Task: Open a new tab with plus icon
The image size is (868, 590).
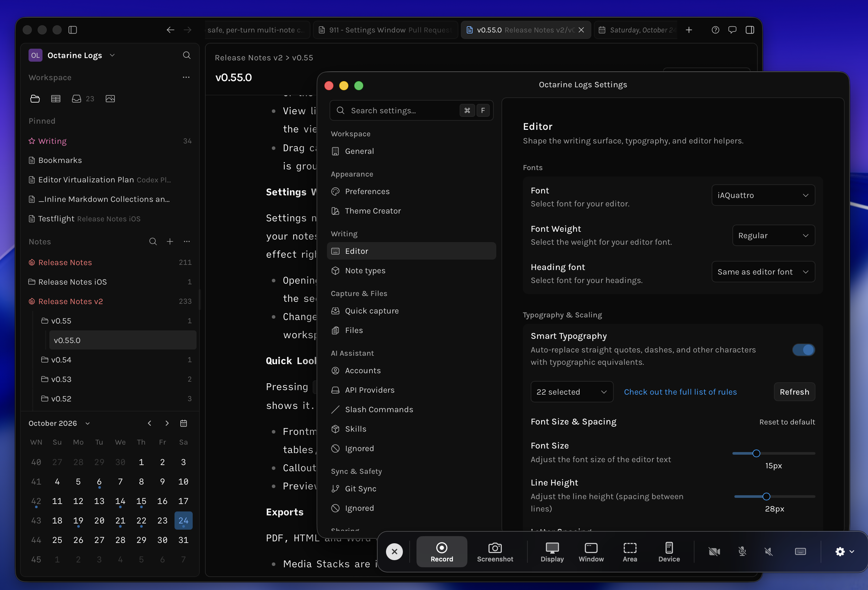Action: point(689,30)
